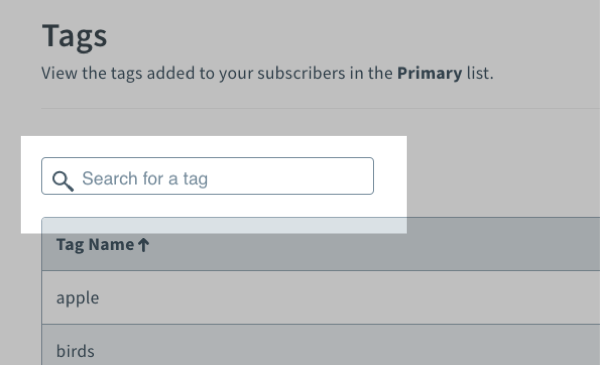Focus the "Search for a tag" field

point(207,176)
